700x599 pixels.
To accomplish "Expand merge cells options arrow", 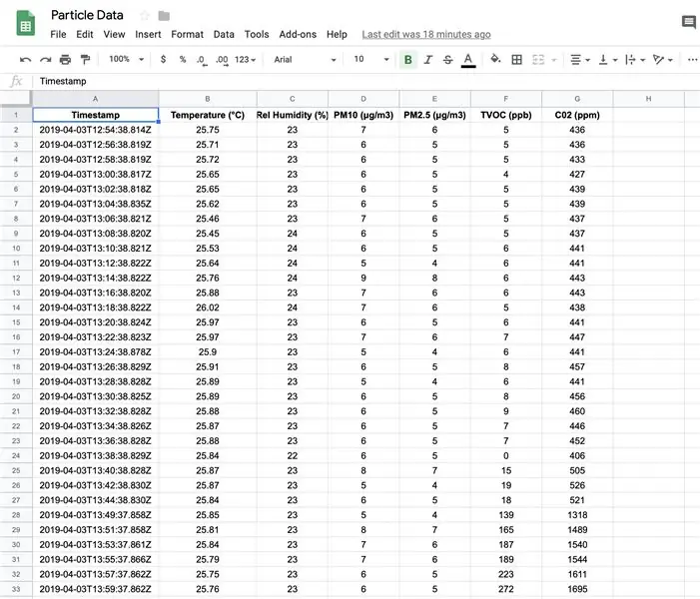I will click(554, 60).
